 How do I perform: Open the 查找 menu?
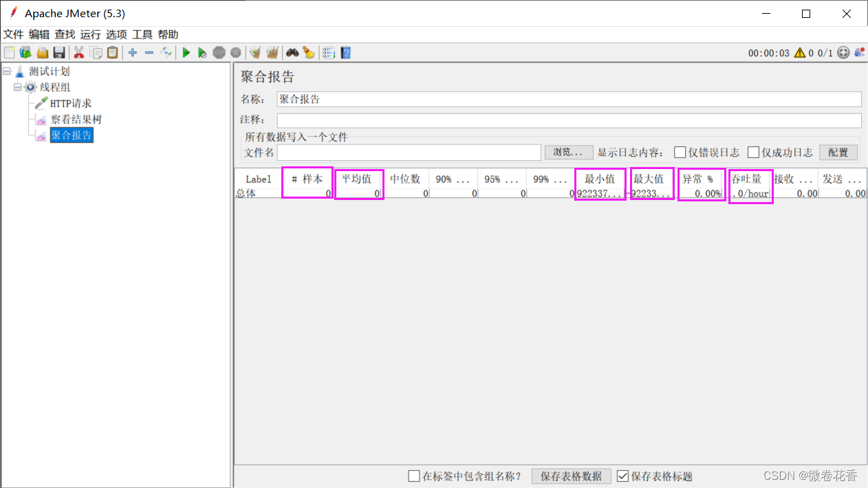coord(65,34)
